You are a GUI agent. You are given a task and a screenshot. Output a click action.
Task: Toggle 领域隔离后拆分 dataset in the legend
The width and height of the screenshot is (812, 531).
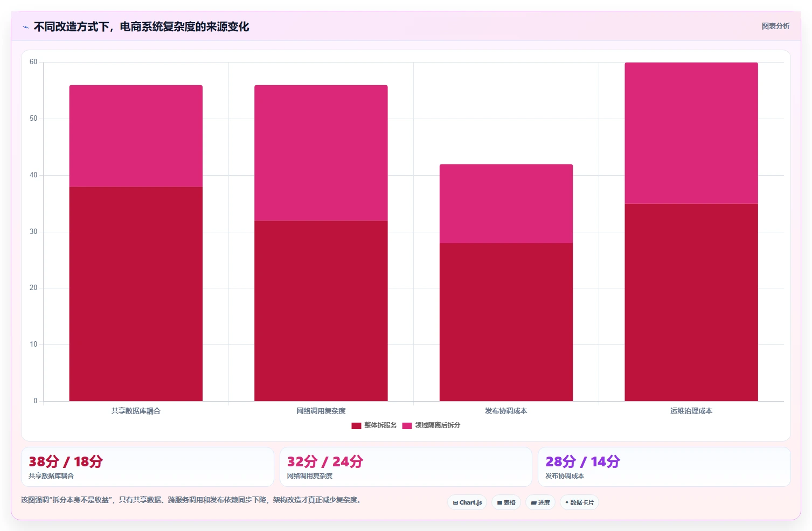point(431,425)
